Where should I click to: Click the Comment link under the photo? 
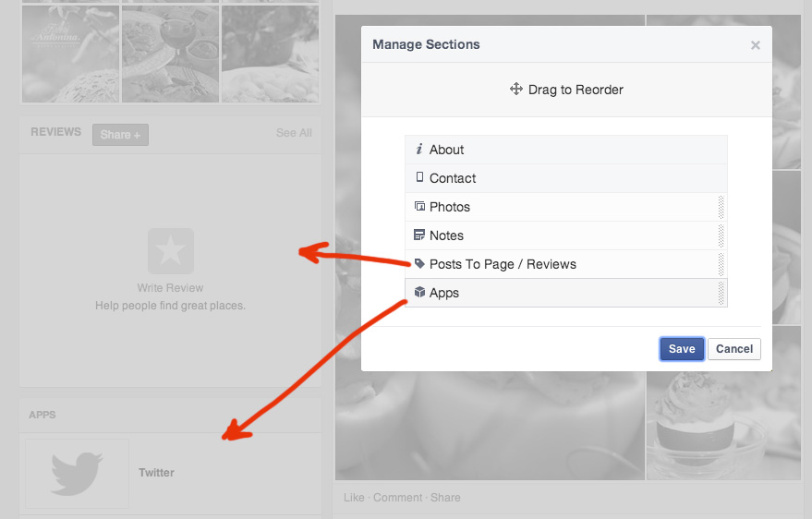(397, 498)
